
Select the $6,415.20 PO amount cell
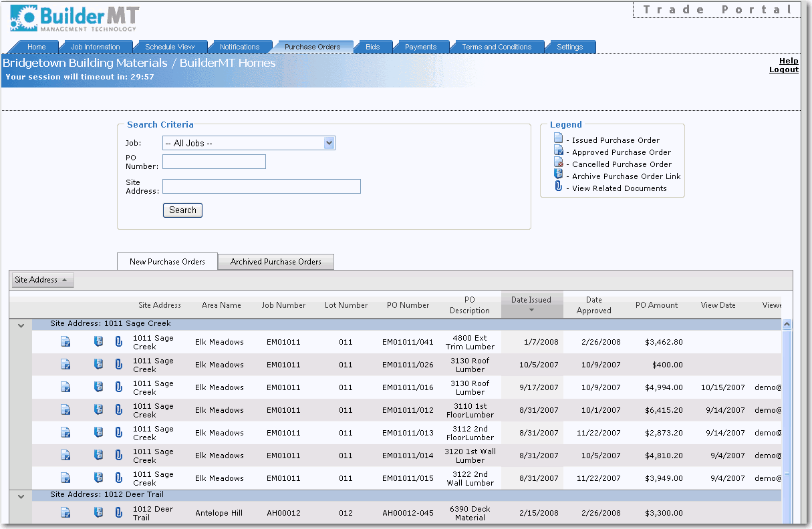coord(664,410)
